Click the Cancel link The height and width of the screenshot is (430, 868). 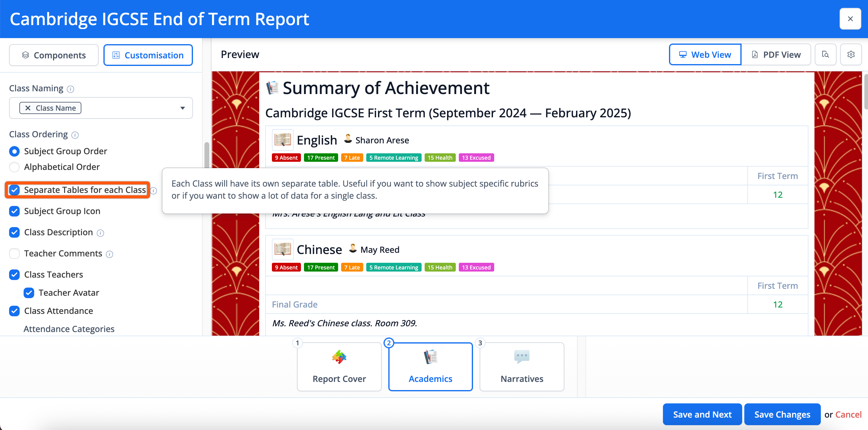(x=848, y=414)
